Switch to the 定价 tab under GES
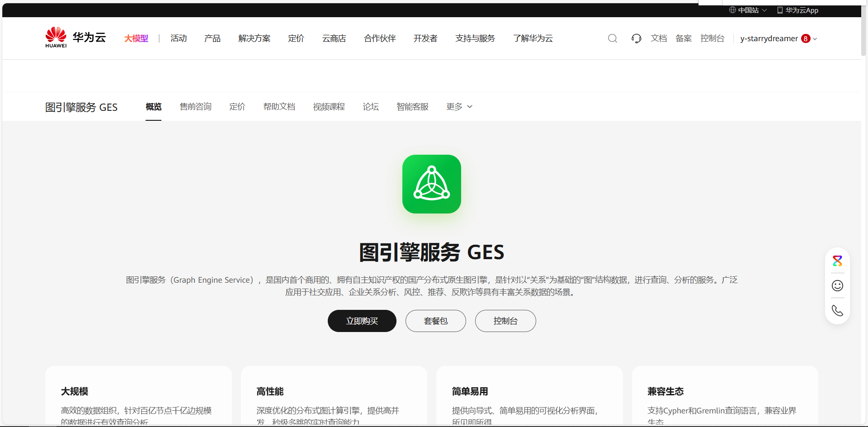 (237, 107)
